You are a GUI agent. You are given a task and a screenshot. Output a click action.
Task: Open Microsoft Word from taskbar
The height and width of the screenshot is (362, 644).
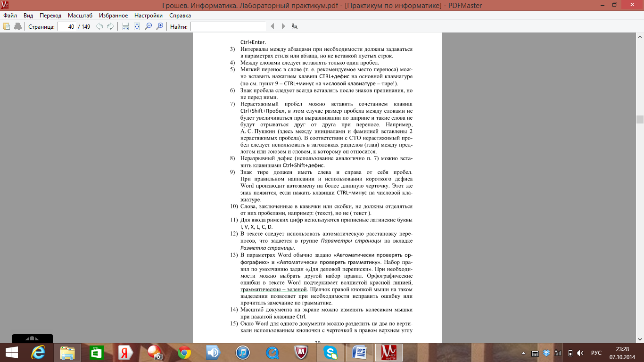pos(360,353)
